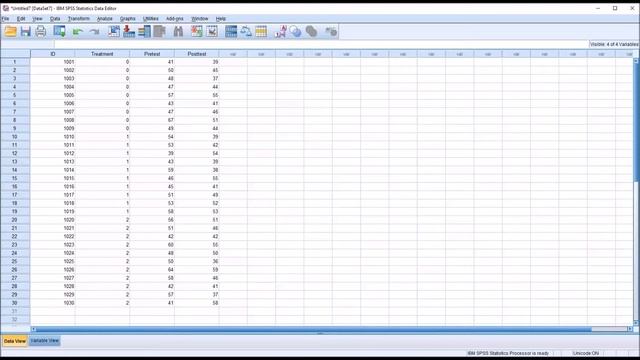The width and height of the screenshot is (640, 360).
Task: Open the Analyze menu
Action: [x=104, y=19]
